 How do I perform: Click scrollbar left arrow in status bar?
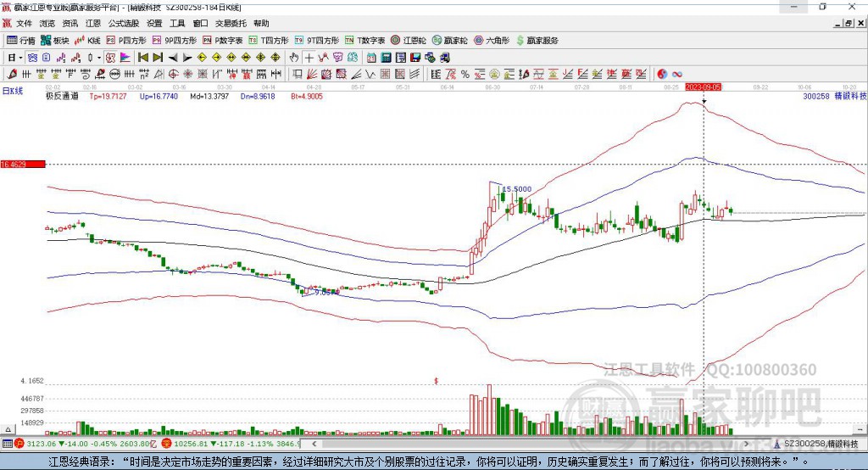pyautogui.click(x=314, y=444)
